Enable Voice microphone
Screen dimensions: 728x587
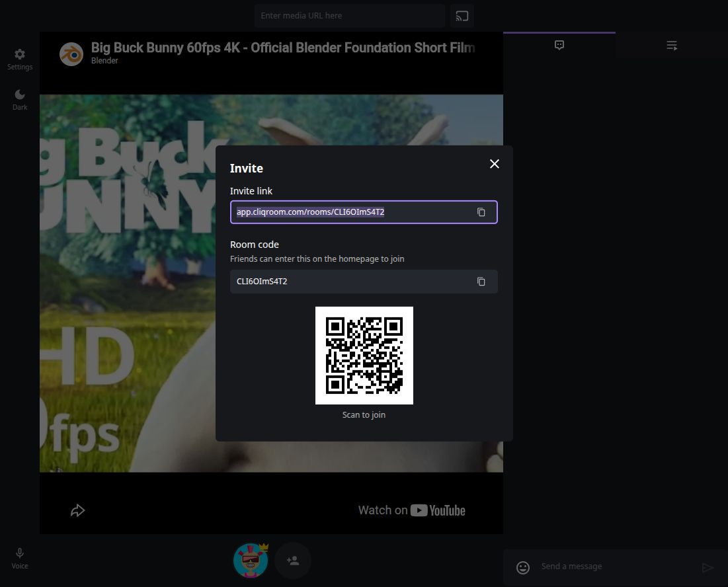coord(19,558)
